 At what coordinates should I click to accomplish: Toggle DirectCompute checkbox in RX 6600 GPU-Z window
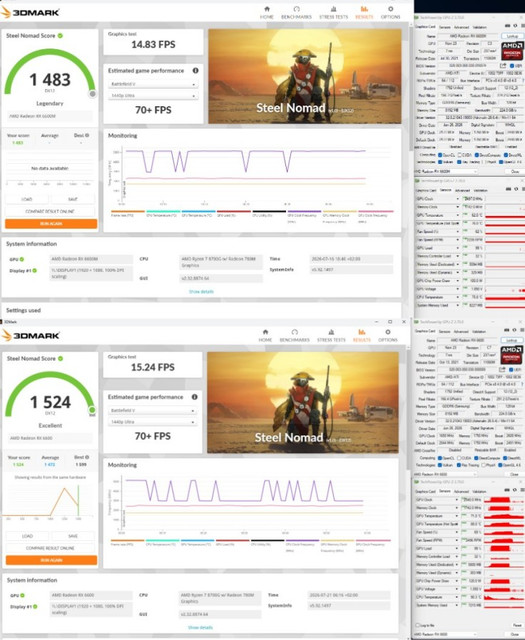476,458
